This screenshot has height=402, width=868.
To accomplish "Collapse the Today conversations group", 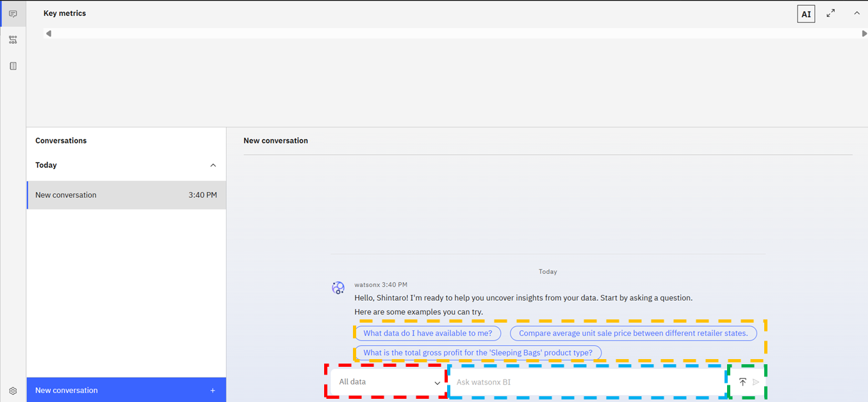I will pos(213,165).
